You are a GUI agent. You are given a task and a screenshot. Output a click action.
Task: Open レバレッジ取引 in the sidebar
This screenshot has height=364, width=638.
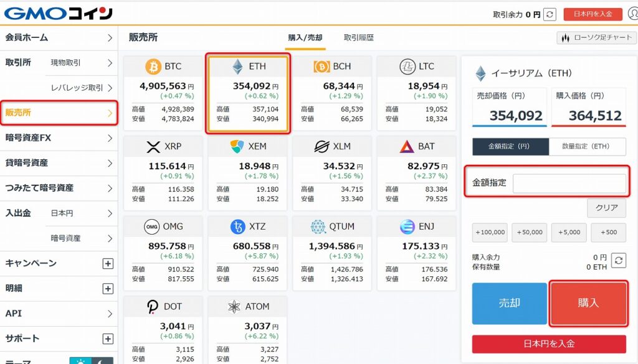pyautogui.click(x=80, y=88)
